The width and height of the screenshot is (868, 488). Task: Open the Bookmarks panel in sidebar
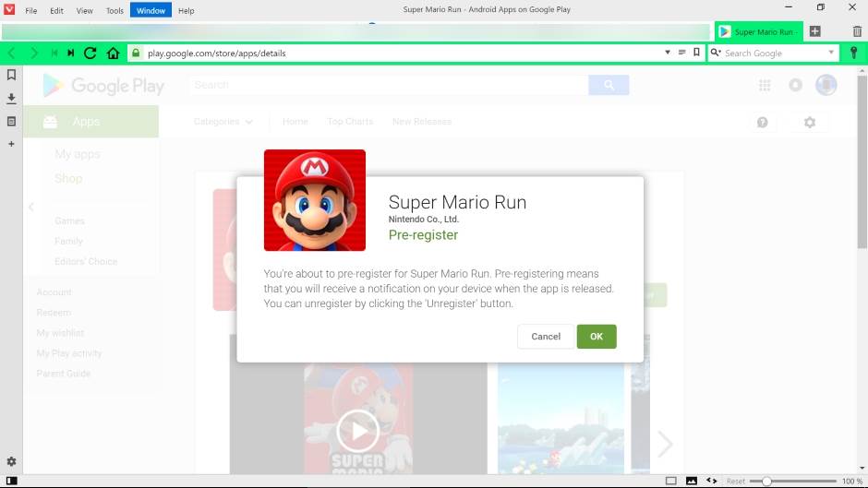pyautogui.click(x=11, y=75)
